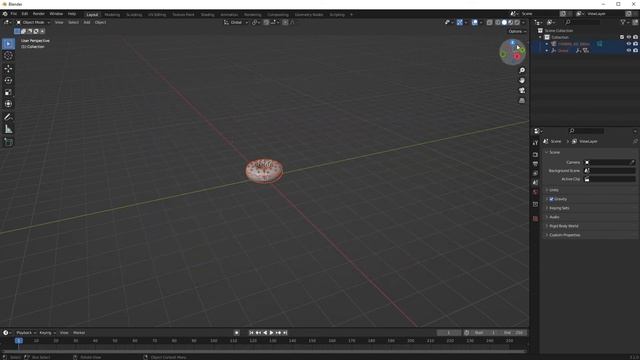Click the viewport pan hand icon
The image size is (640, 360).
tap(522, 80)
